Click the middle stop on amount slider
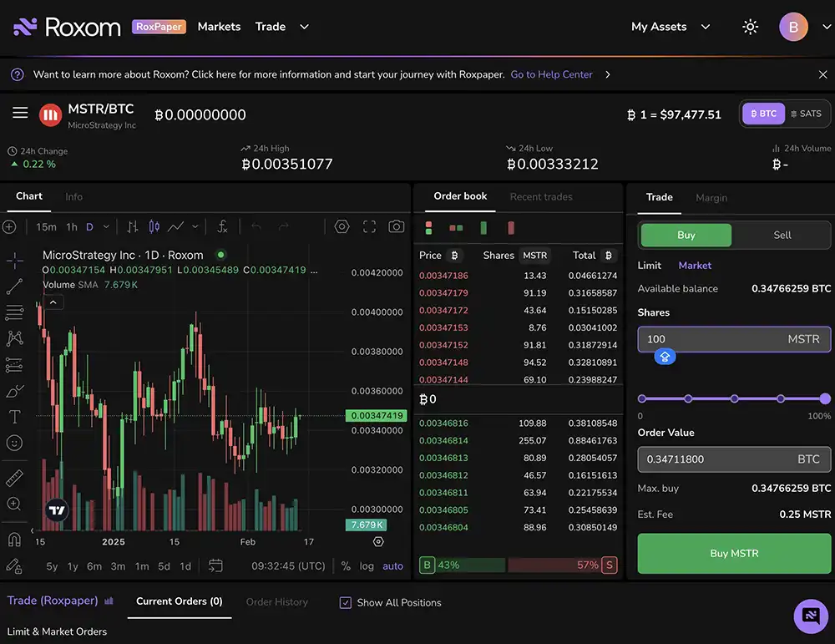The image size is (835, 644). (x=734, y=398)
